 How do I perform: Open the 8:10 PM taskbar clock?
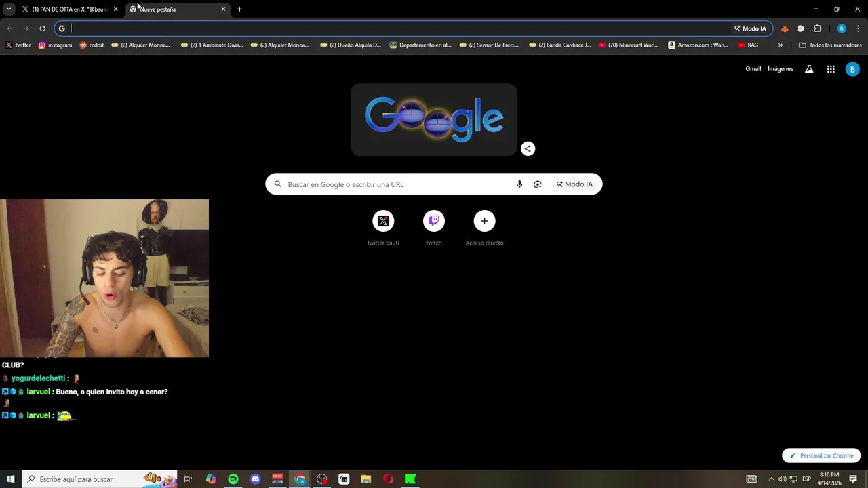pos(829,479)
